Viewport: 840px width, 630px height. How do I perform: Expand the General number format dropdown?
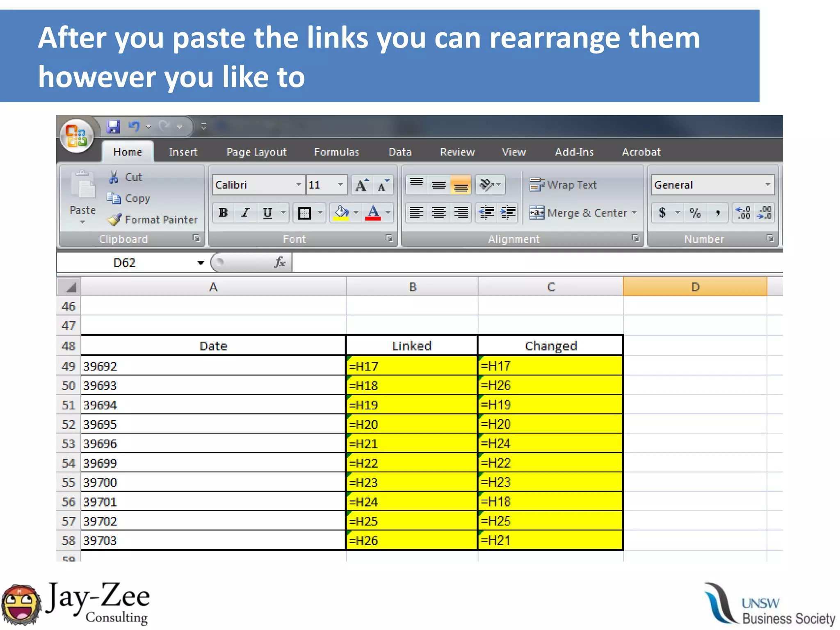tap(767, 185)
